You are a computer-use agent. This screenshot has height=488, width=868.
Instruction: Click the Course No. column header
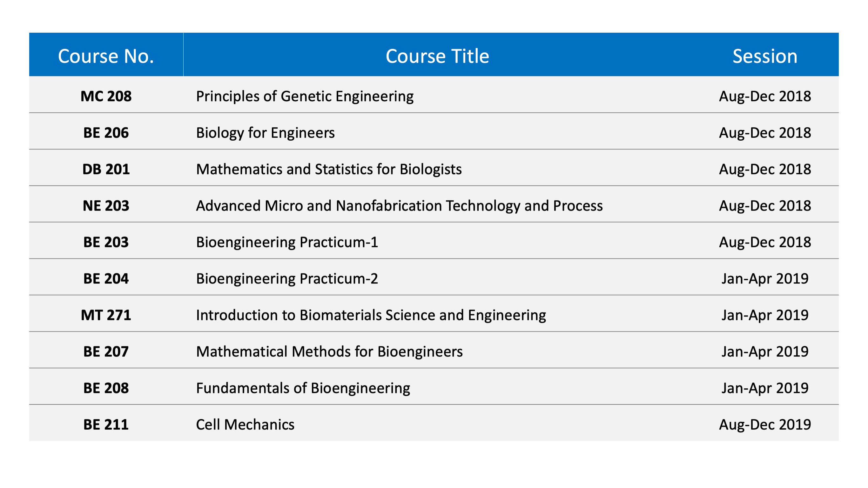[106, 56]
